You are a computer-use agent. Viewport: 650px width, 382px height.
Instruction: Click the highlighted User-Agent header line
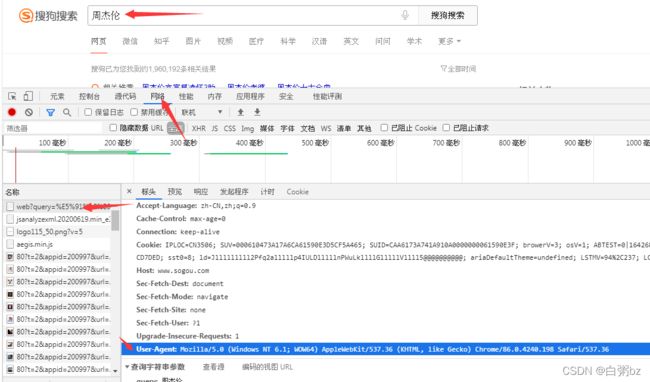386,349
